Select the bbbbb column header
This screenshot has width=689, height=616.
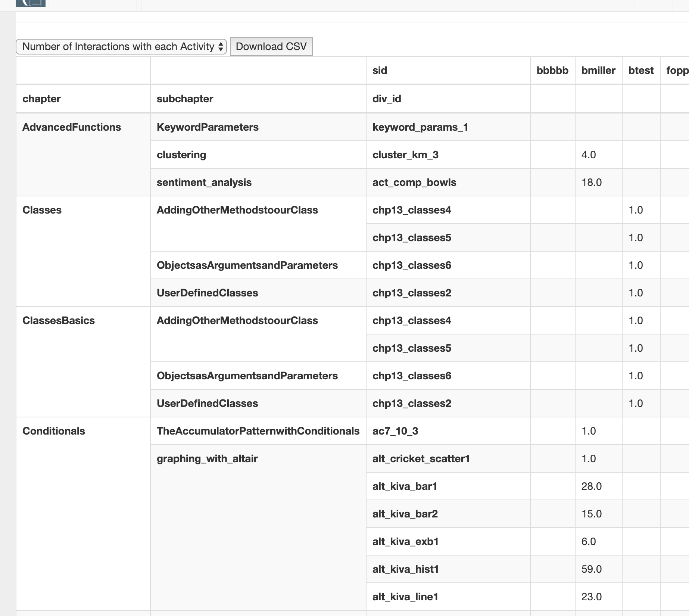[553, 71]
